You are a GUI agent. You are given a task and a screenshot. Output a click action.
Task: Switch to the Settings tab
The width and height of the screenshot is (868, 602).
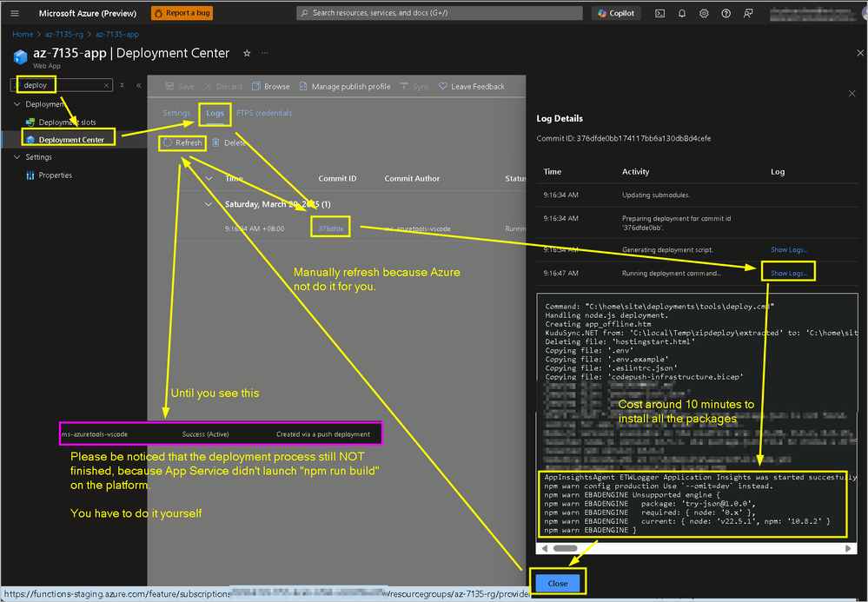176,113
